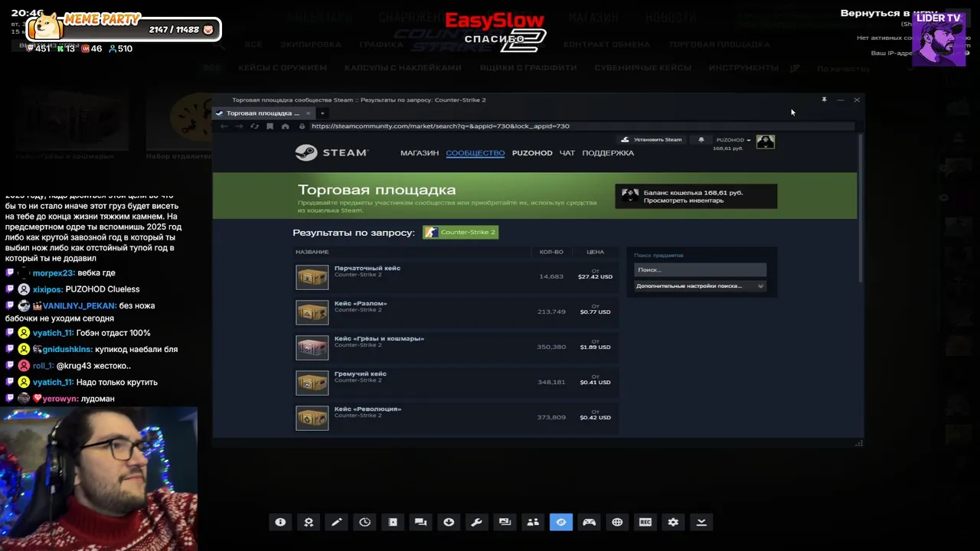Open the ПОДДЕРЖКА menu item
Viewport: 980px width, 551px height.
(608, 153)
